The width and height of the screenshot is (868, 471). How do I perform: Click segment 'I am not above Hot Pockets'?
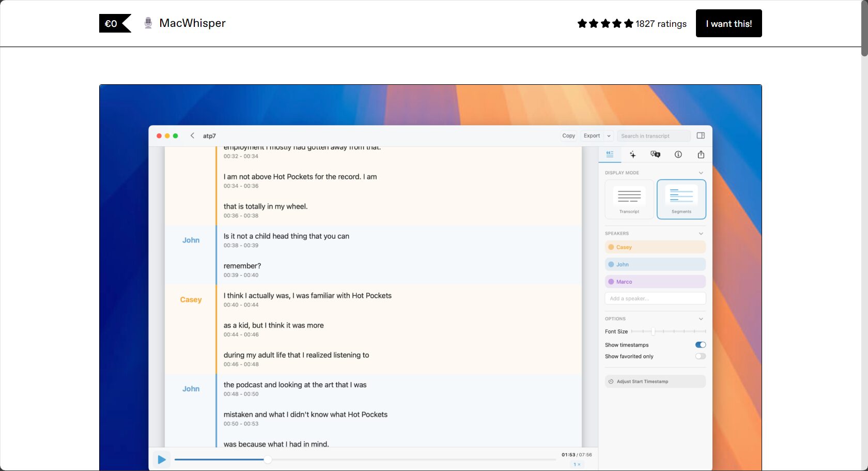300,177
